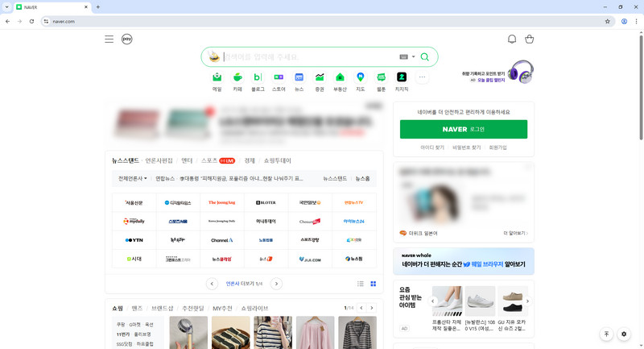Select the 뉴스스탠드 tab
Viewport: 644px width, 349px height.
[126, 160]
